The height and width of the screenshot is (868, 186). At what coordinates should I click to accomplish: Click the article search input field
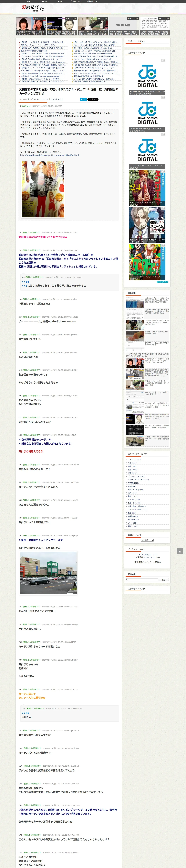(142, 580)
